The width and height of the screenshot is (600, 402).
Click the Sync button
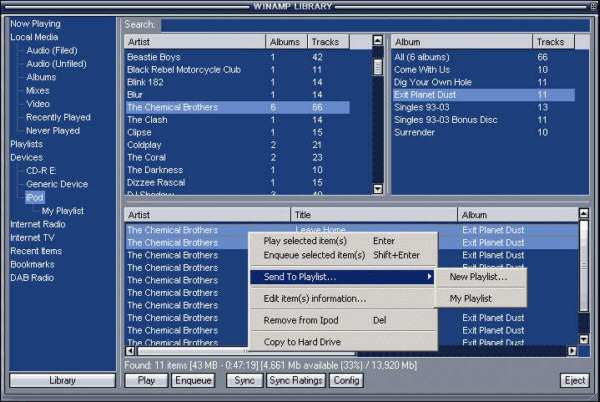click(241, 381)
